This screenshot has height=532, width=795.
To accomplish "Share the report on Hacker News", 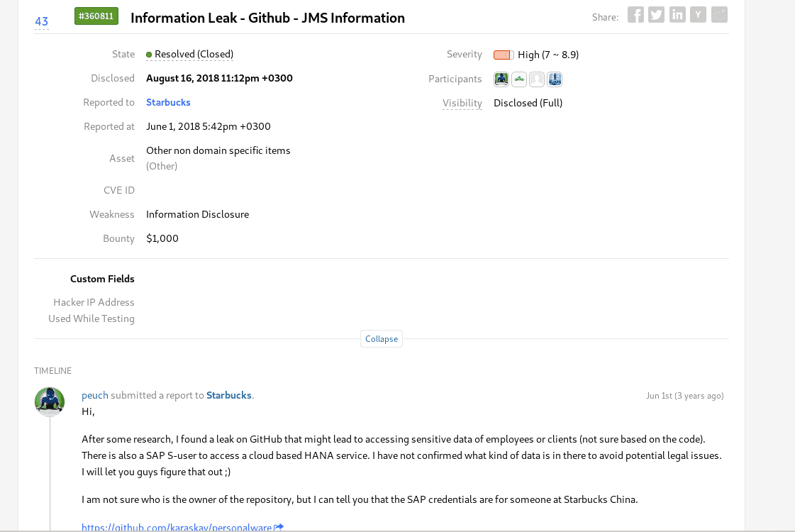I will click(x=698, y=14).
